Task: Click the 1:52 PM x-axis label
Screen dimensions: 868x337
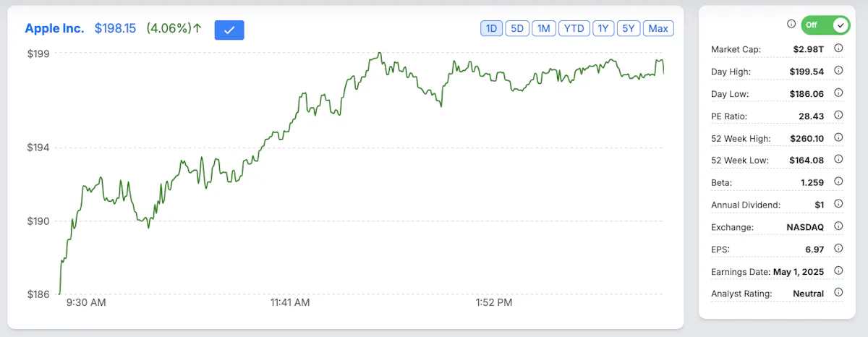Action: [x=494, y=303]
